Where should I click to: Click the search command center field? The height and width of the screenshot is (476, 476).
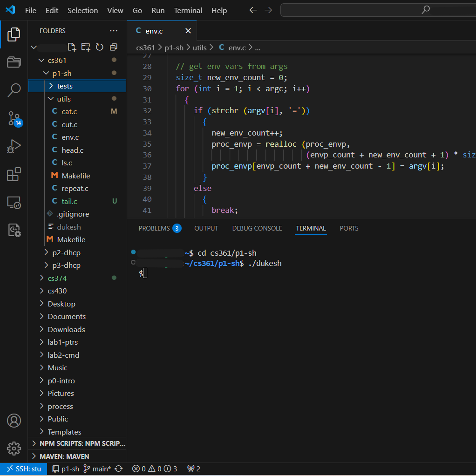(378, 10)
